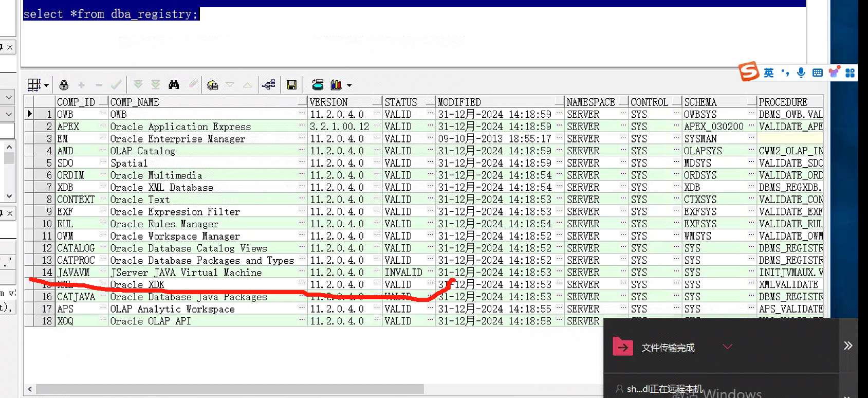Click the file transfer complete arrow icon
Screen dimensions: 868x398
(623, 347)
